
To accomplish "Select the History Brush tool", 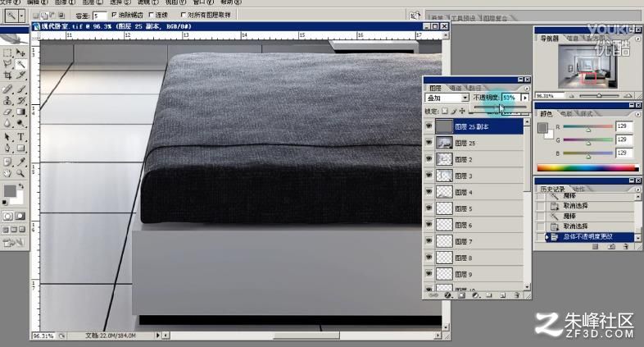I will pyautogui.click(x=20, y=100).
